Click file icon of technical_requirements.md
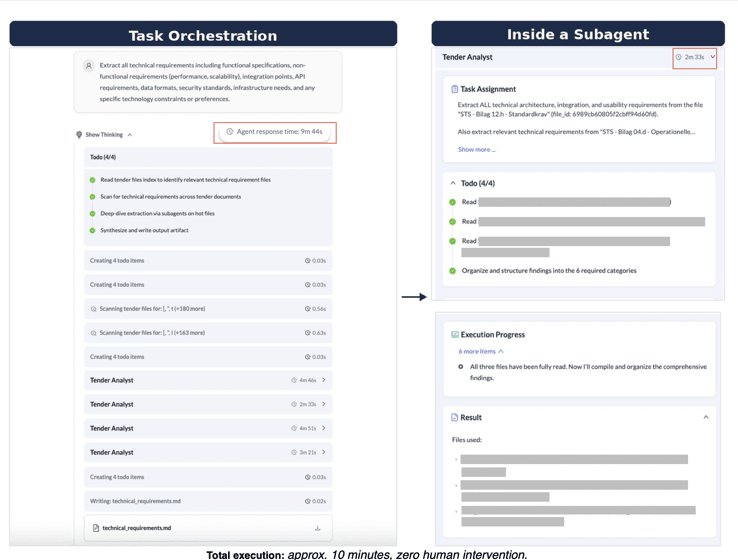Image resolution: width=738 pixels, height=560 pixels. pos(96,528)
